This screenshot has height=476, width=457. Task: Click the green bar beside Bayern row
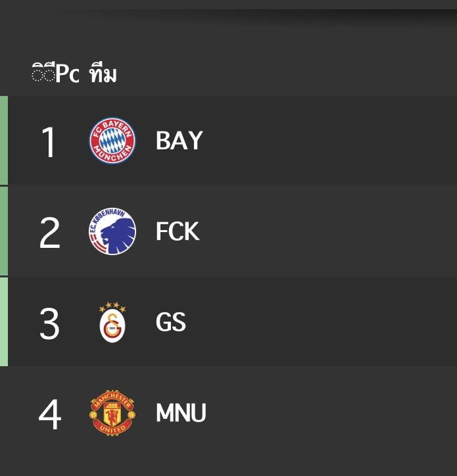point(4,140)
